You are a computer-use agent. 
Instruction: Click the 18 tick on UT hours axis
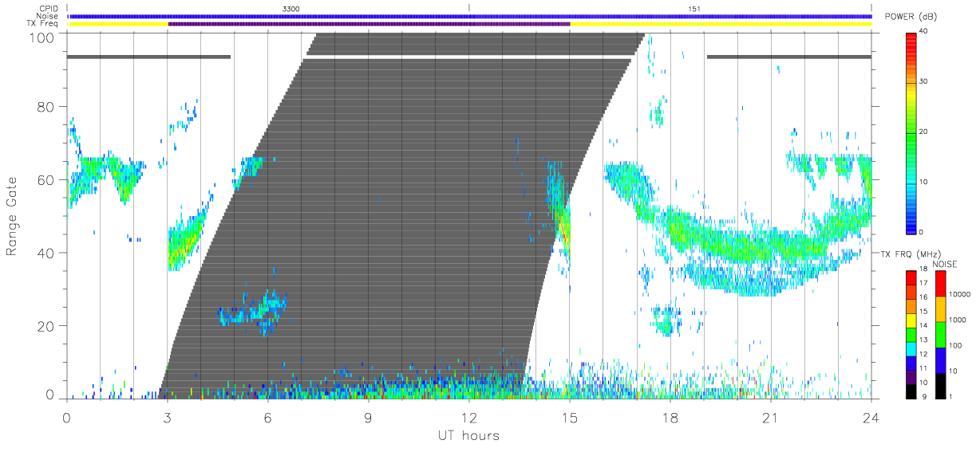670,417
